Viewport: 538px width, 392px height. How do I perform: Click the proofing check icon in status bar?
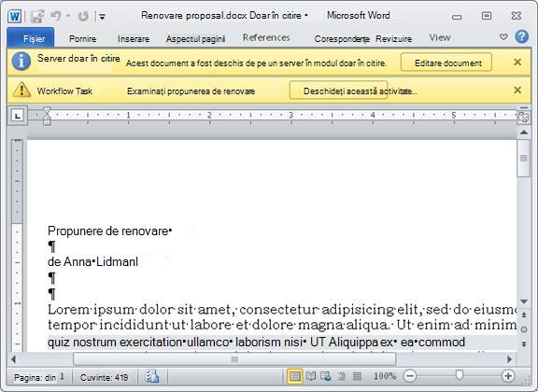(152, 376)
